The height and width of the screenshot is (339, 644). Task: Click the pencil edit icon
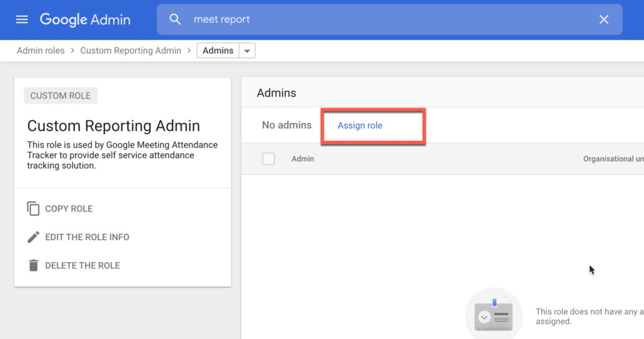(33, 237)
